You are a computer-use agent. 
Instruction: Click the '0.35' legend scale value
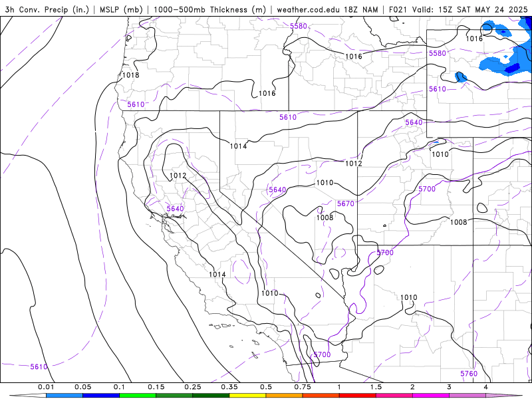(229, 387)
